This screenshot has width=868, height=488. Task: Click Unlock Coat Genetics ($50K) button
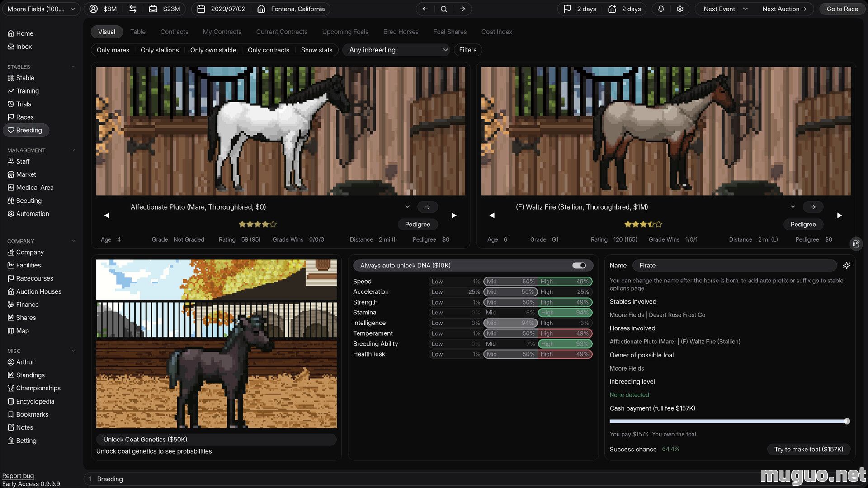click(216, 440)
